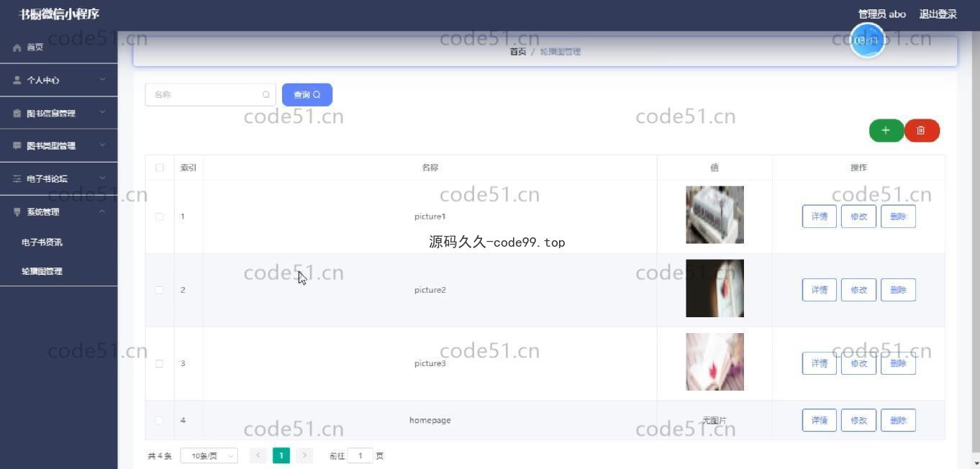The width and height of the screenshot is (980, 469).
Task: Click 修改 button for picture2
Action: [858, 290]
